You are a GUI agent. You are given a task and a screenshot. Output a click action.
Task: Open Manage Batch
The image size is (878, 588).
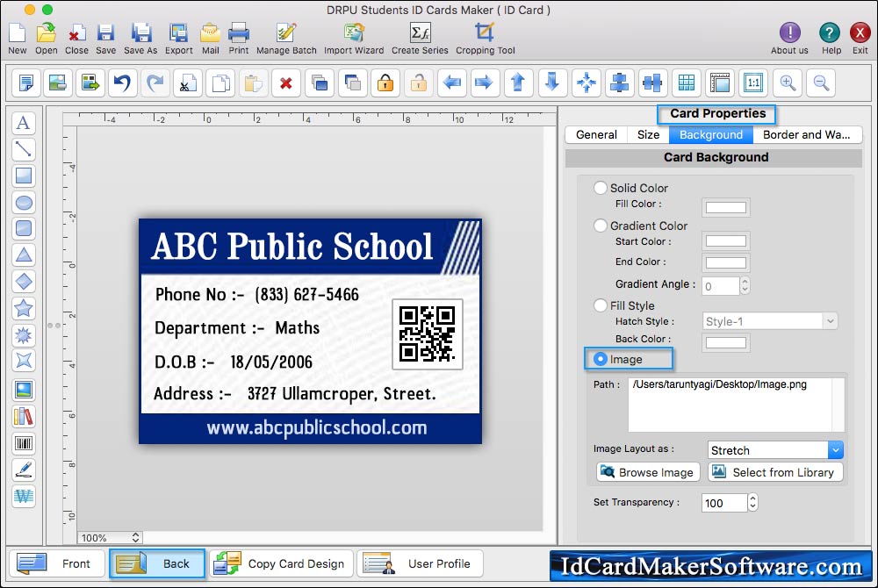286,39
